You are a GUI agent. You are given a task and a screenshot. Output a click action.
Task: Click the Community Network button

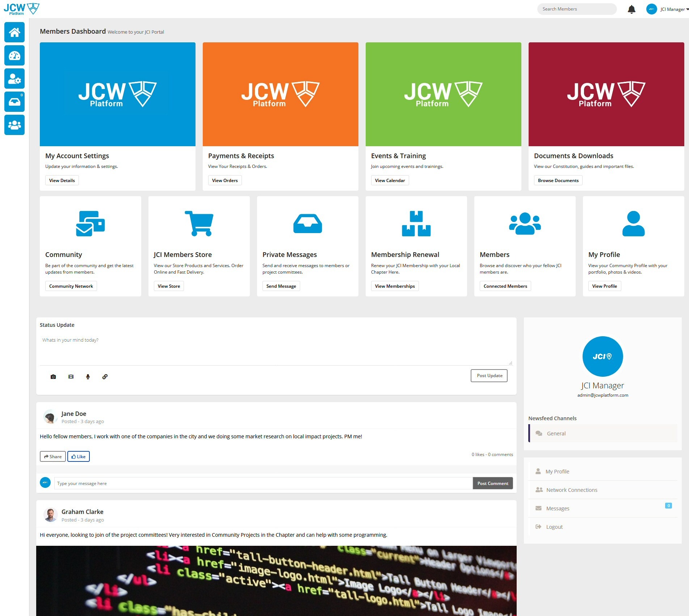pos(71,286)
